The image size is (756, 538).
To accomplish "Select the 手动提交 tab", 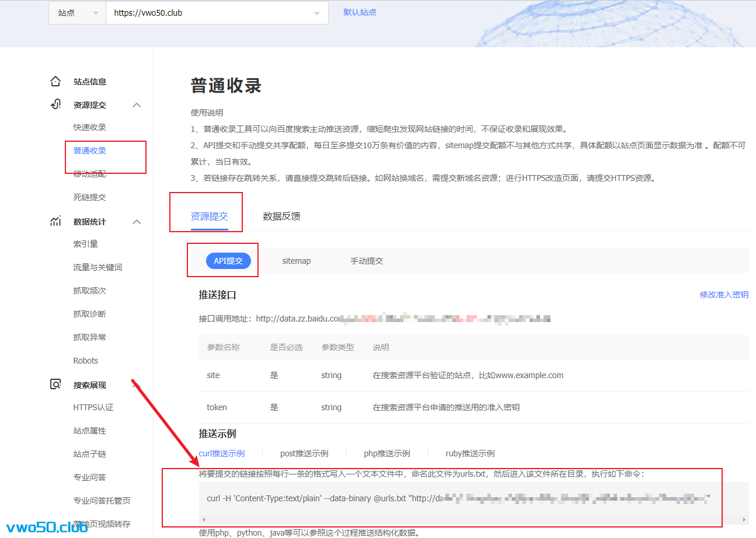I will click(367, 261).
